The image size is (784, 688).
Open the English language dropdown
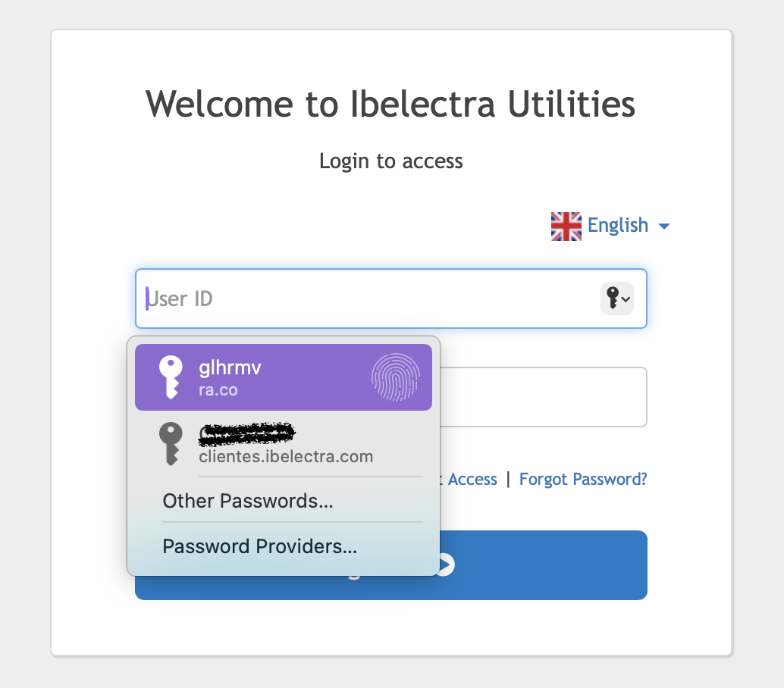coord(618,226)
